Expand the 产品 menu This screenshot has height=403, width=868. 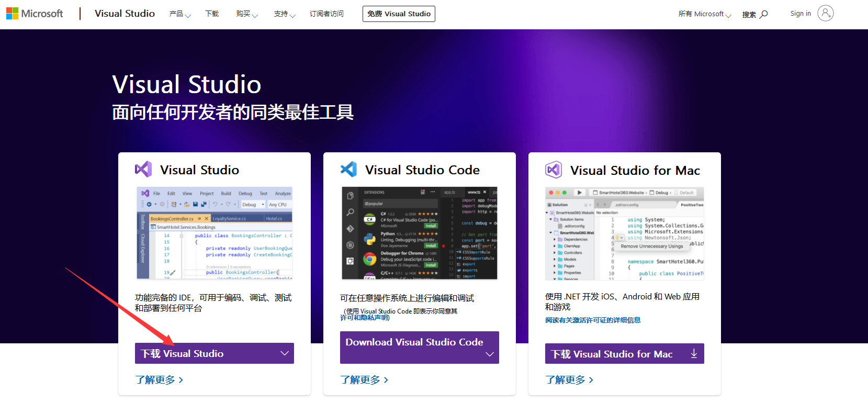pyautogui.click(x=180, y=14)
